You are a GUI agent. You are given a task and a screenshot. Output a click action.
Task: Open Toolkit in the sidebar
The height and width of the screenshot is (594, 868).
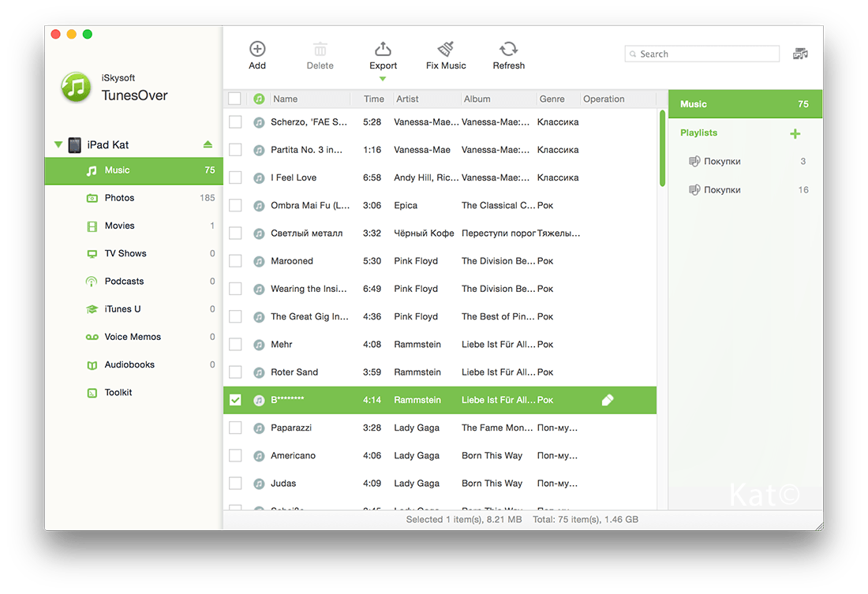tap(134, 393)
